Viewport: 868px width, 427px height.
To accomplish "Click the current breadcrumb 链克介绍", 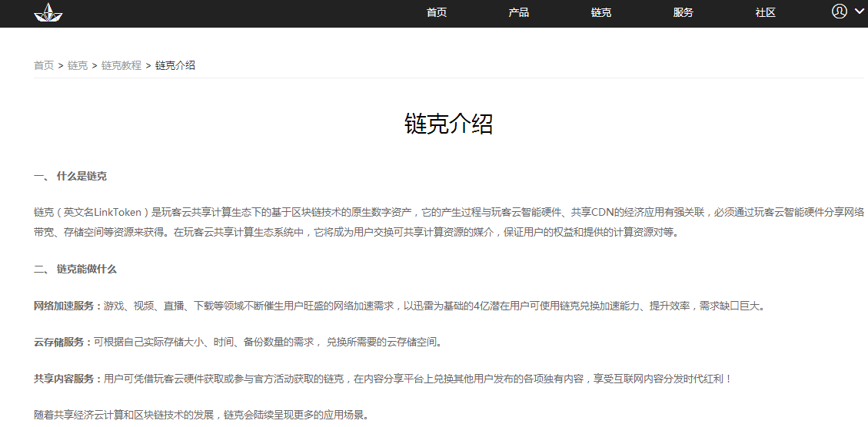I will click(175, 65).
